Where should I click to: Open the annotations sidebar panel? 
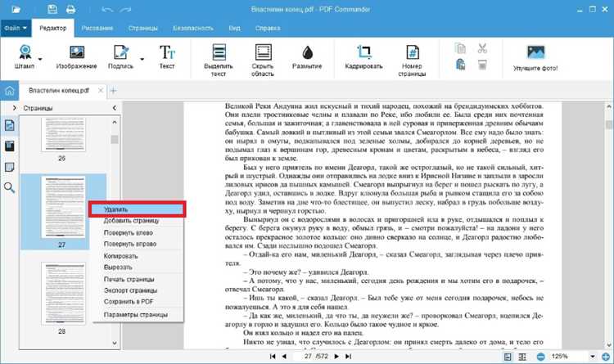(9, 167)
